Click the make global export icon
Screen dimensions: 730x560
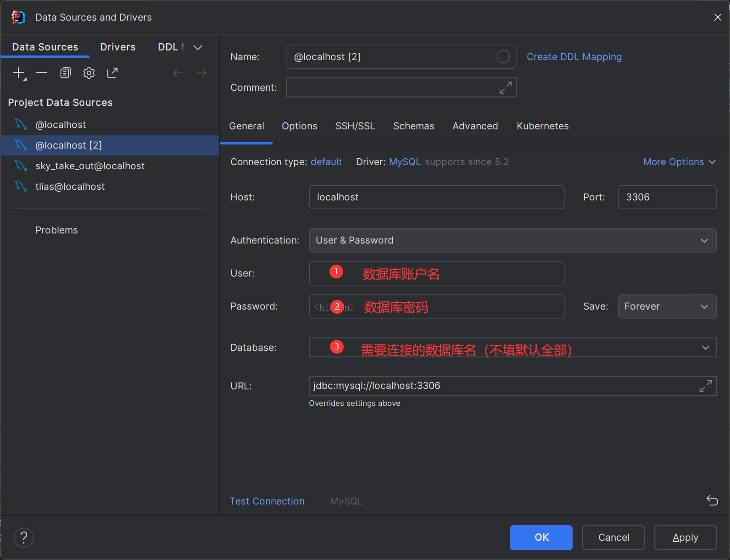tap(112, 72)
